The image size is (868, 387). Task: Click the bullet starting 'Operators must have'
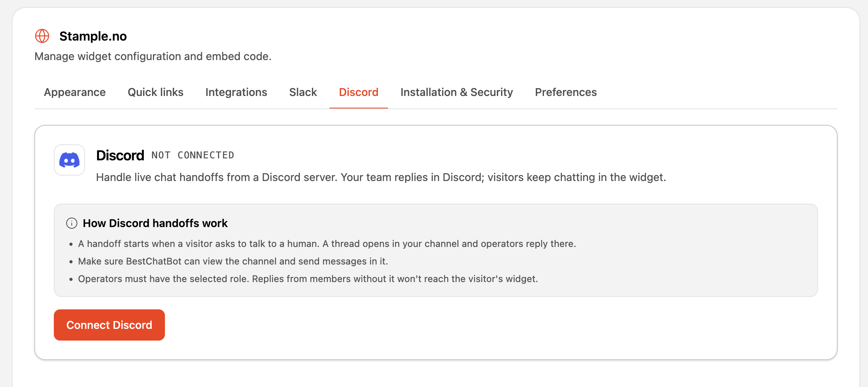308,279
